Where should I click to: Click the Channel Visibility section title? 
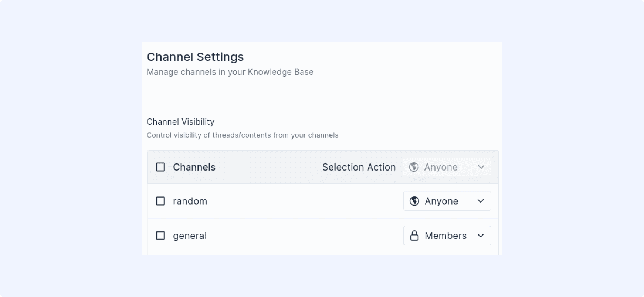(180, 122)
